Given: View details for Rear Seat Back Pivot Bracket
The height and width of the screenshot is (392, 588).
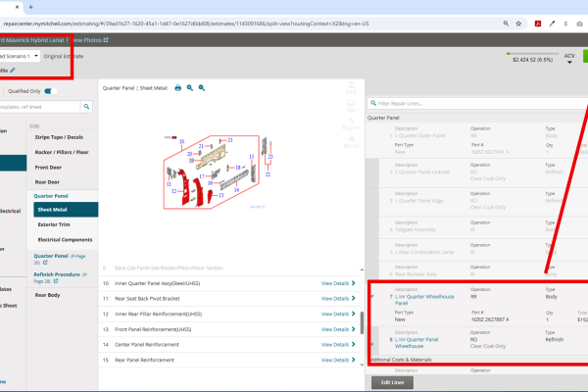Looking at the screenshot, I should (338, 299).
